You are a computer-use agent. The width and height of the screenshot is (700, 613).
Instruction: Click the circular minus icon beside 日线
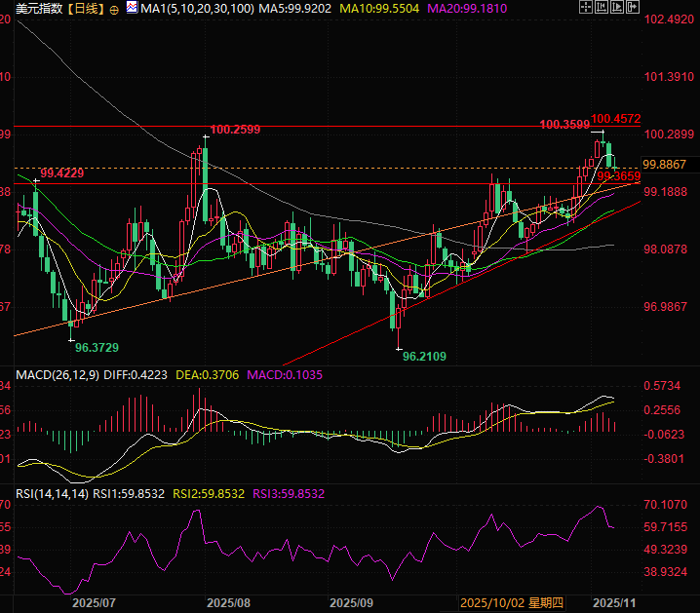[115, 9]
